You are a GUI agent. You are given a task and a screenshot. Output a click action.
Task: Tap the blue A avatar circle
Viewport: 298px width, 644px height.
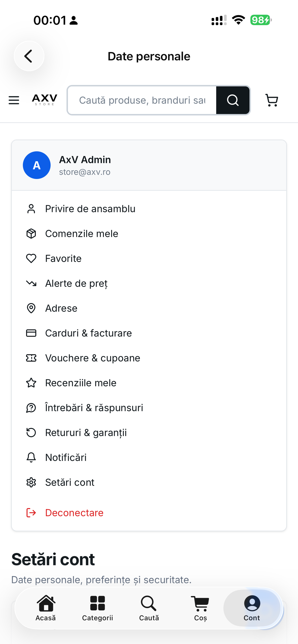tap(36, 165)
